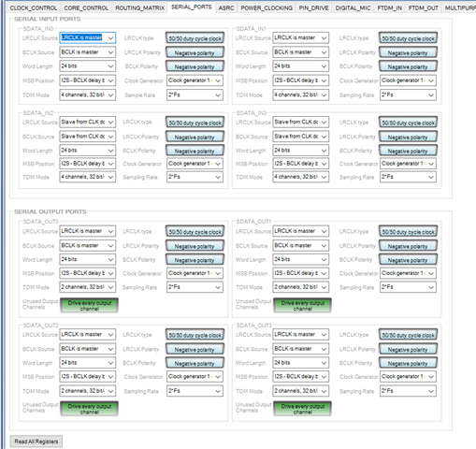This screenshot has width=476, height=449.
Task: Open the DIGITAL_MIC tab
Action: point(353,7)
